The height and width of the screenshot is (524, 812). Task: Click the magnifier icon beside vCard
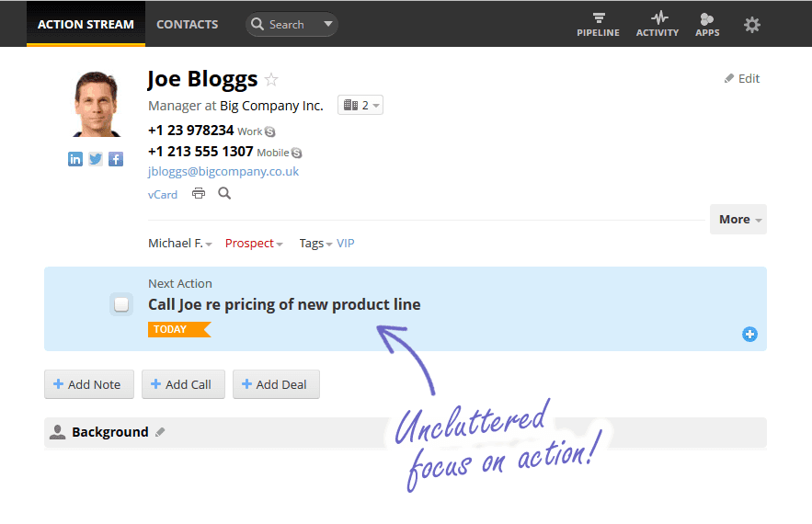(224, 193)
